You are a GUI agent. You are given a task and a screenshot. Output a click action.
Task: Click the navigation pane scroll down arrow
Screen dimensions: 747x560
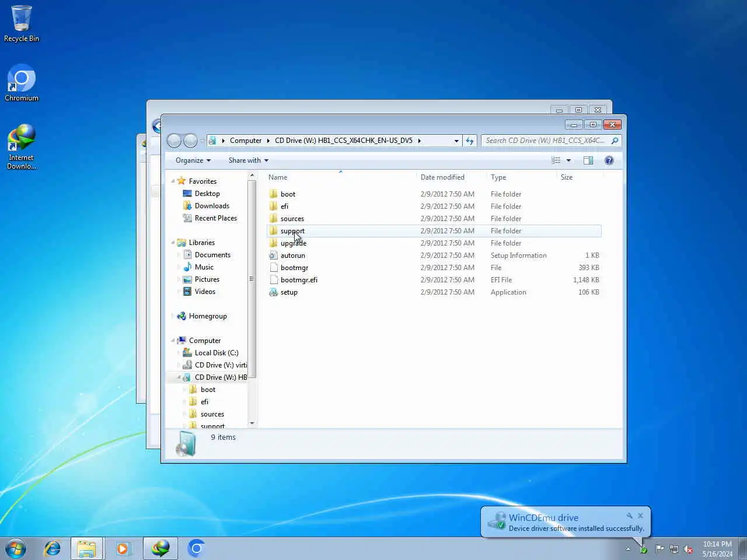252,423
